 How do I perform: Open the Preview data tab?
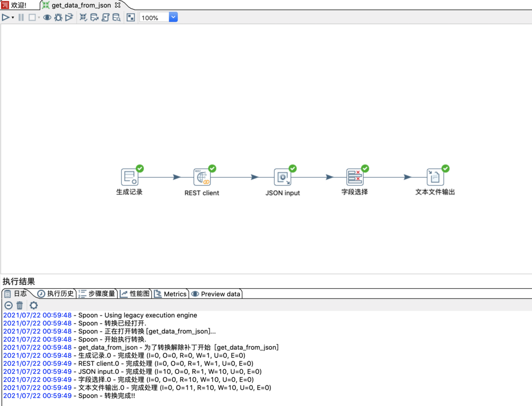pyautogui.click(x=216, y=294)
